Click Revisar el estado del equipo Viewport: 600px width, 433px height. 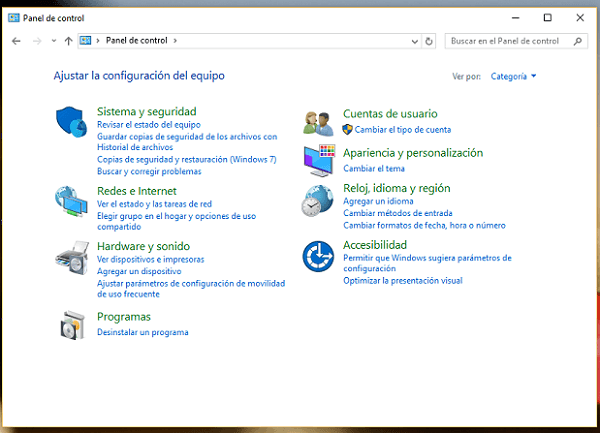(148, 125)
